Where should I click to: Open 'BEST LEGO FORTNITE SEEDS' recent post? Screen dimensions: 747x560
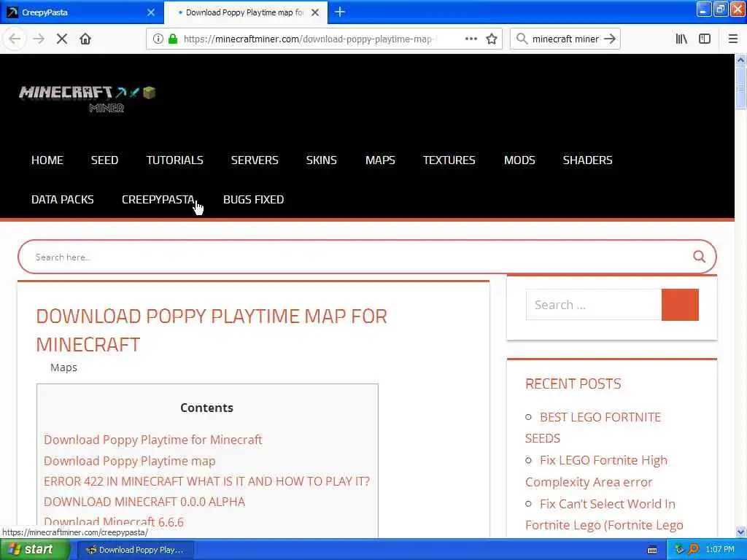593,427
